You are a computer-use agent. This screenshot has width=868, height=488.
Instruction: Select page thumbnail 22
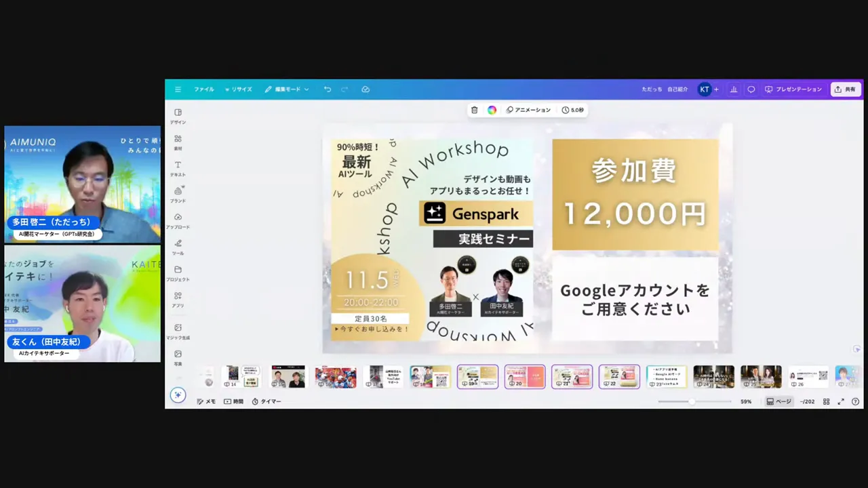(x=619, y=377)
